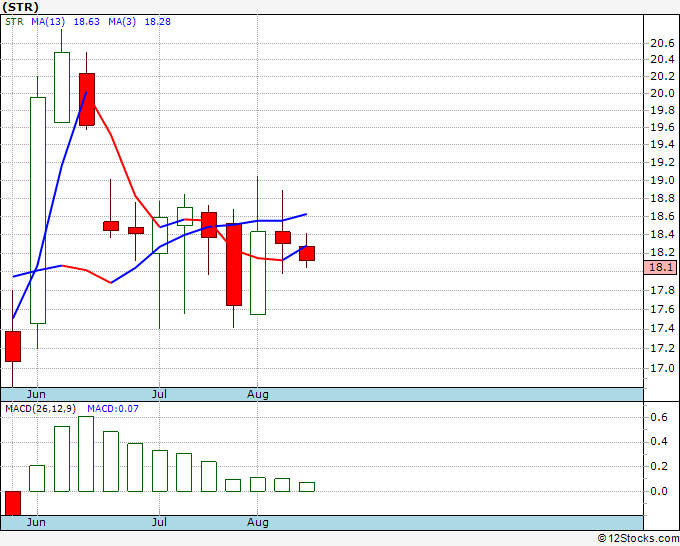
Task: Click the 17.4 price axis label
Action: point(662,328)
